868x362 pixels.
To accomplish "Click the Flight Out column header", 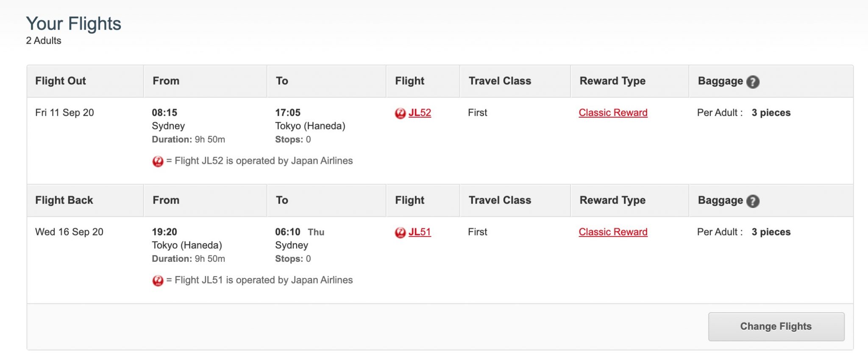I will [x=61, y=81].
